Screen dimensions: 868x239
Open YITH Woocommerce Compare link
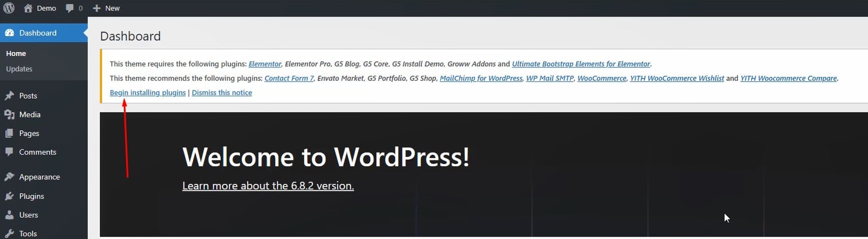point(789,79)
